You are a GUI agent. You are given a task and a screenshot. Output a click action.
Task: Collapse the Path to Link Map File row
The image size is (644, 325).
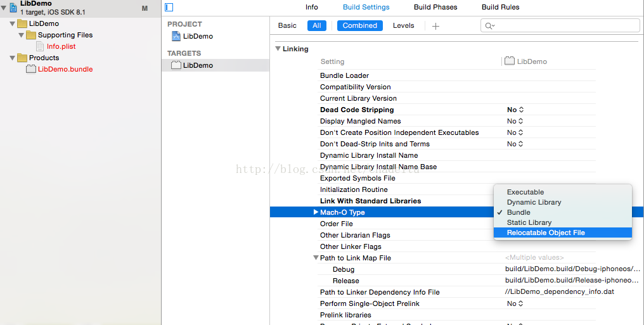point(316,258)
